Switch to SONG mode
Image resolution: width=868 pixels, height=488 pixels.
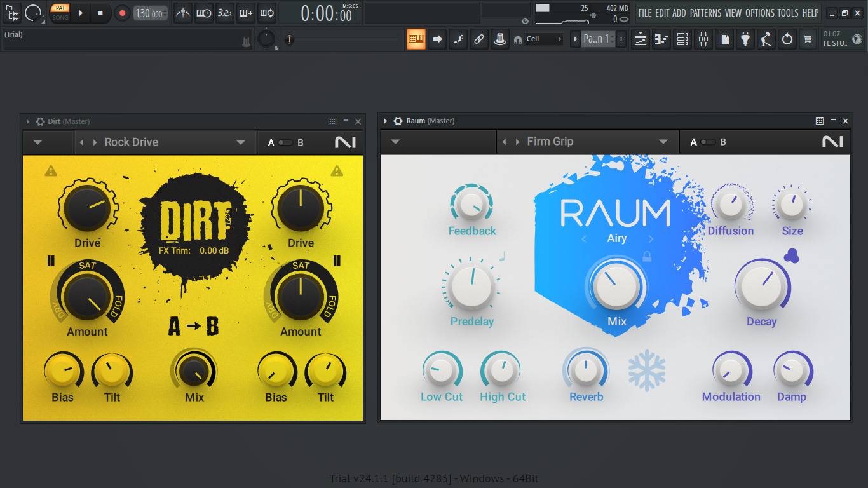coord(60,17)
